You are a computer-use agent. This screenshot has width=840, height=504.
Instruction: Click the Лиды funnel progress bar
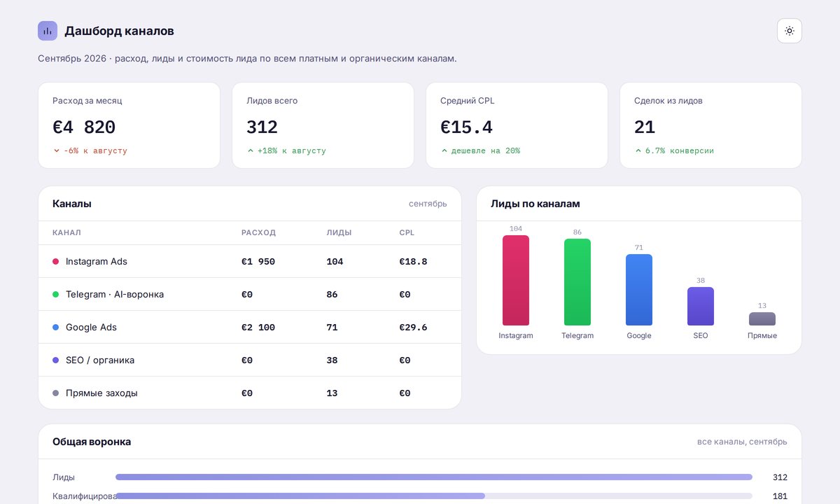pos(434,477)
